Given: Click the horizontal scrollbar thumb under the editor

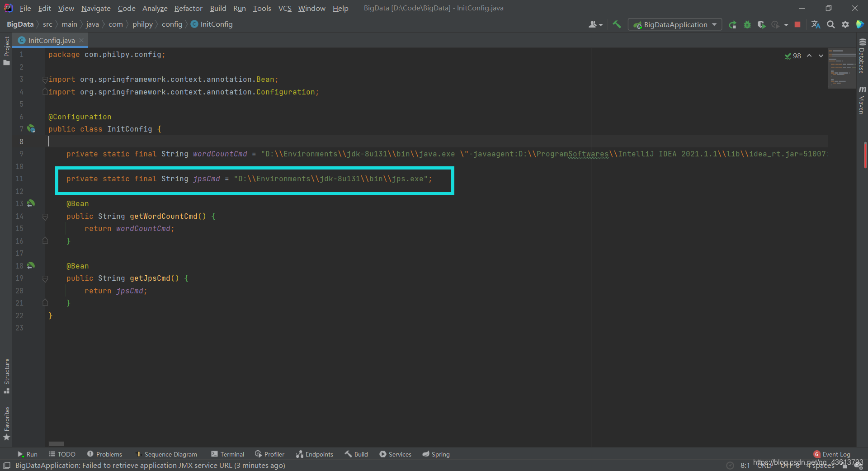Looking at the screenshot, I should [56, 444].
